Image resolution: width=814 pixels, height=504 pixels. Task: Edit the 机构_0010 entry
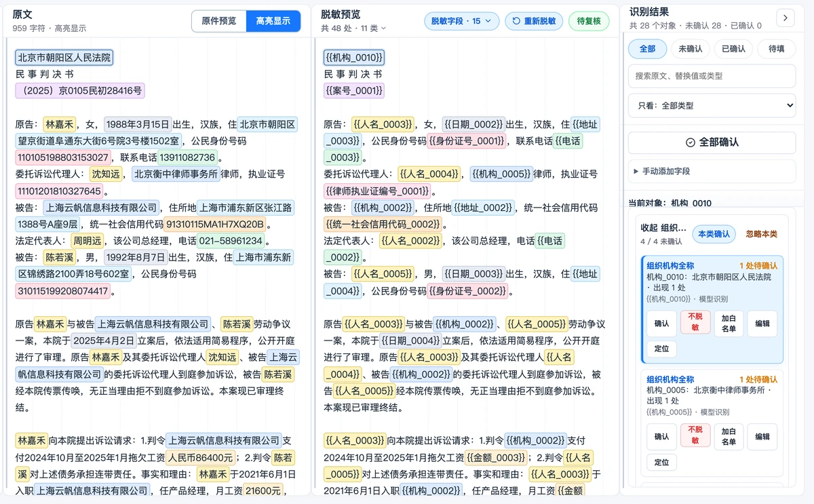tap(762, 324)
